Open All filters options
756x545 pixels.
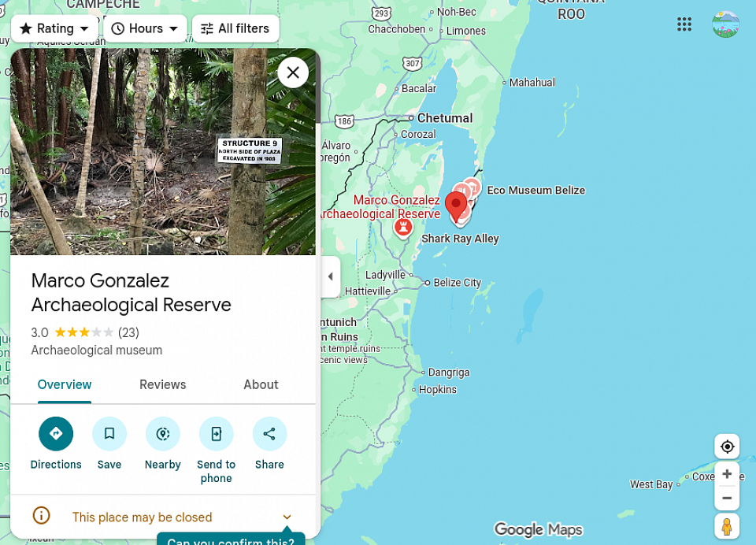coord(235,28)
